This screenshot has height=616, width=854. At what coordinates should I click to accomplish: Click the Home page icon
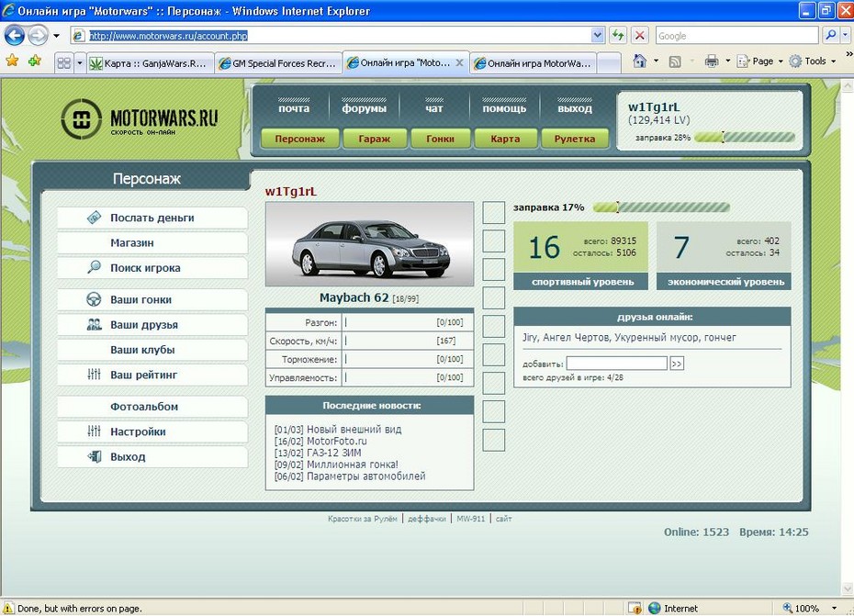pos(640,61)
